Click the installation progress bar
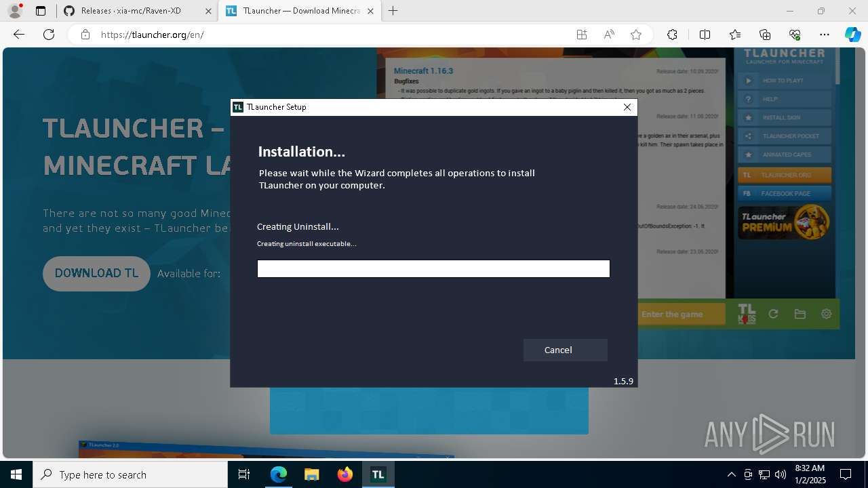Viewport: 868px width, 488px height. coord(433,269)
